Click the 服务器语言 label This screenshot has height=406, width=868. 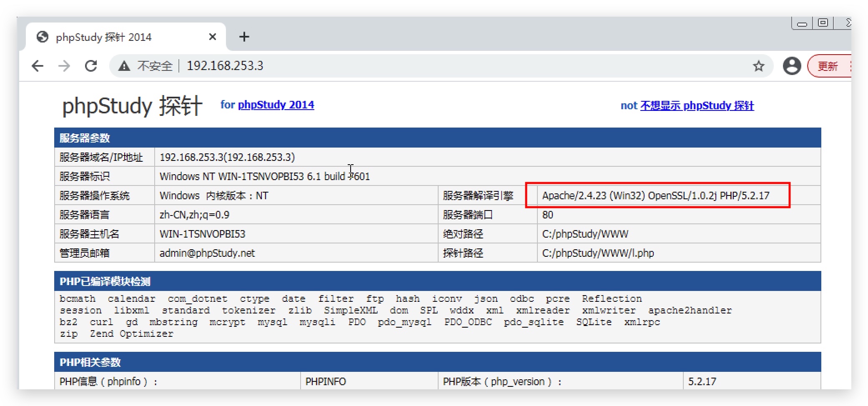85,215
